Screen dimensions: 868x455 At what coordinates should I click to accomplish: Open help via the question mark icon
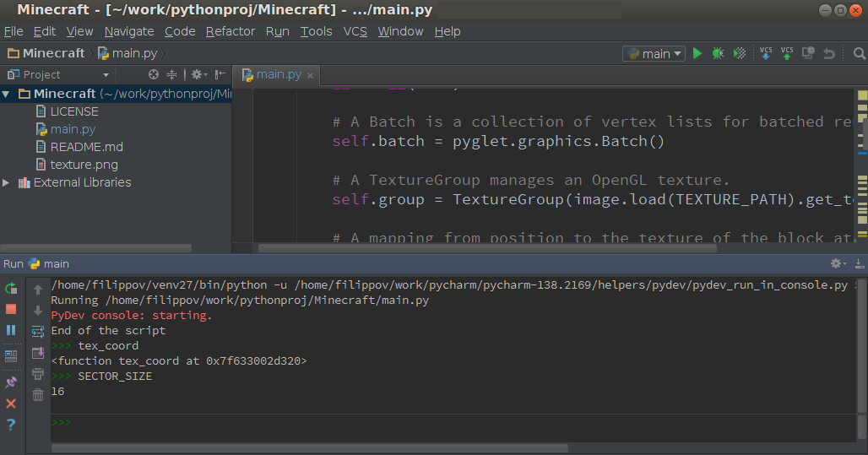[x=10, y=425]
